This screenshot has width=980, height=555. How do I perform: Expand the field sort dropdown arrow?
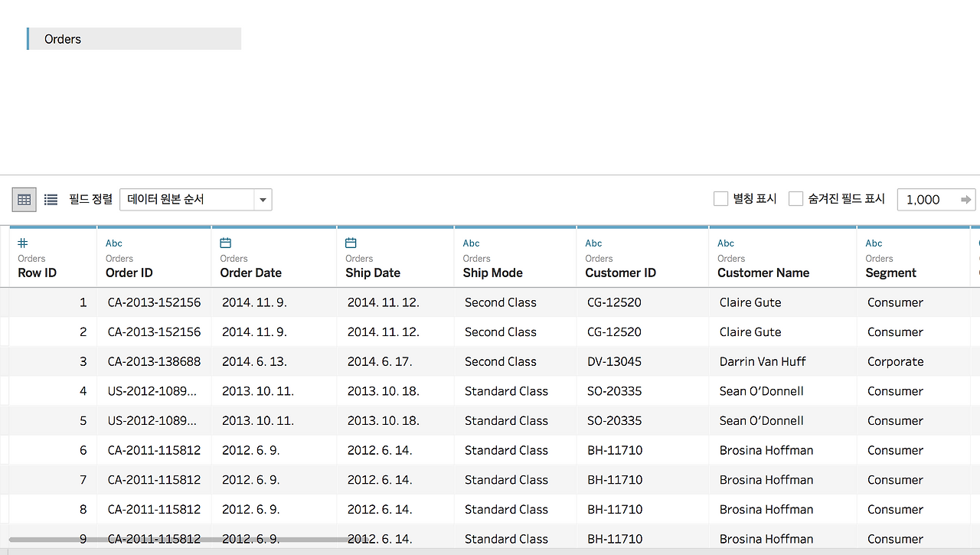pos(263,200)
